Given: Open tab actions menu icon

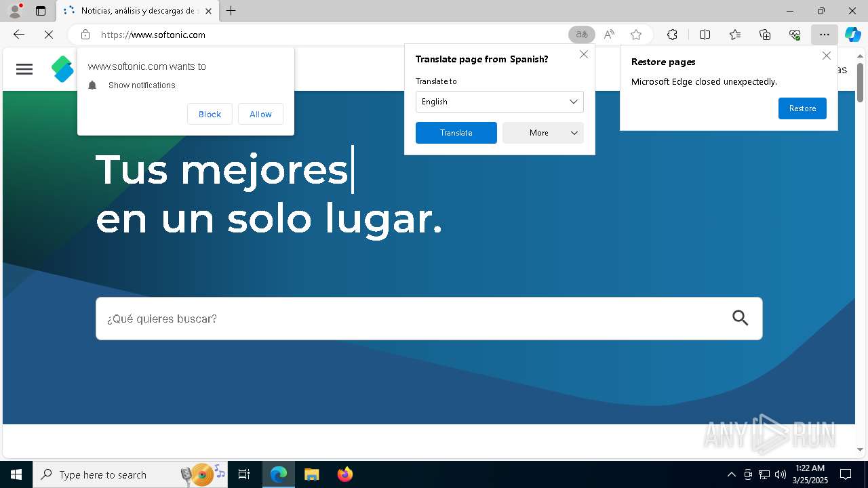Looking at the screenshot, I should [x=41, y=11].
